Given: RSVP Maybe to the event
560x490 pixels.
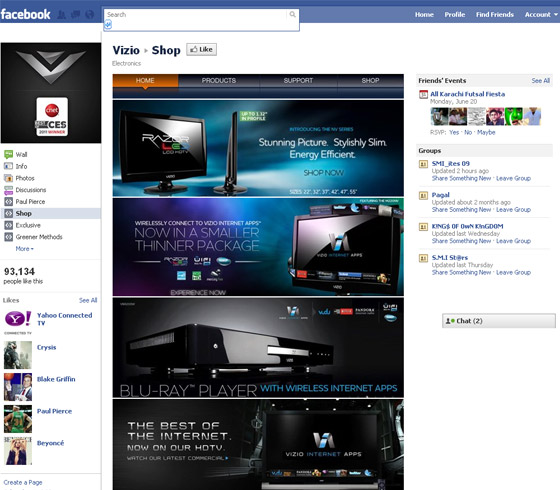Looking at the screenshot, I should coord(486,132).
